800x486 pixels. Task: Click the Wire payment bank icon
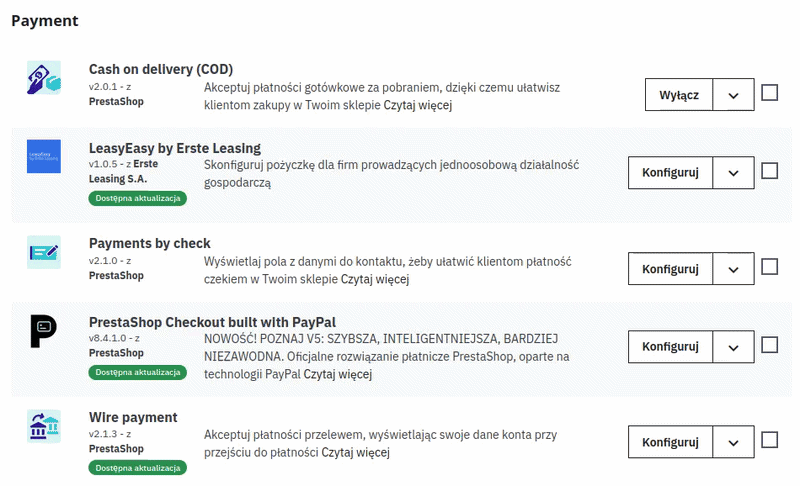44,425
